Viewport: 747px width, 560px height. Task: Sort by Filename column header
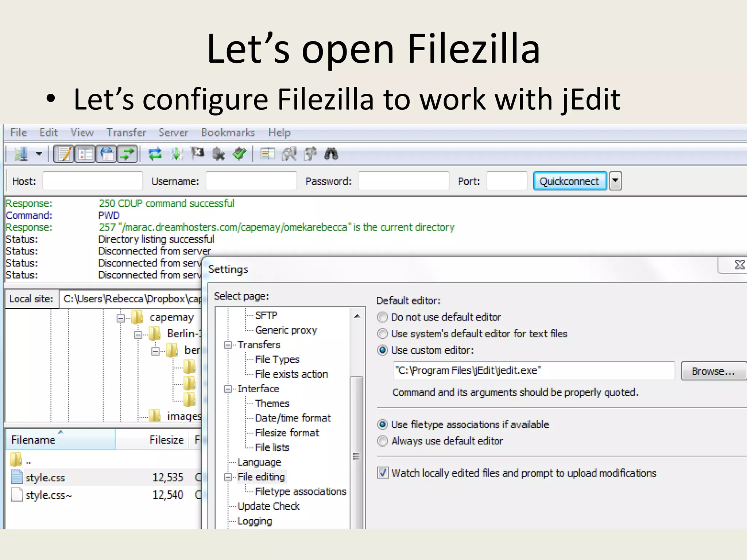pyautogui.click(x=60, y=439)
